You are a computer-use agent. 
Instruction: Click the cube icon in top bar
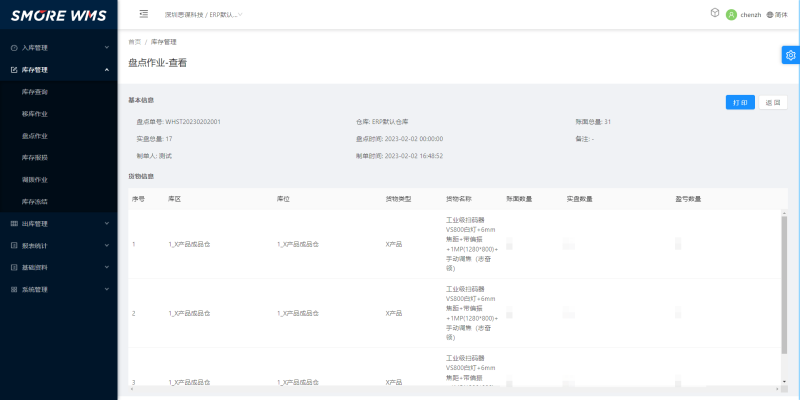pyautogui.click(x=714, y=14)
